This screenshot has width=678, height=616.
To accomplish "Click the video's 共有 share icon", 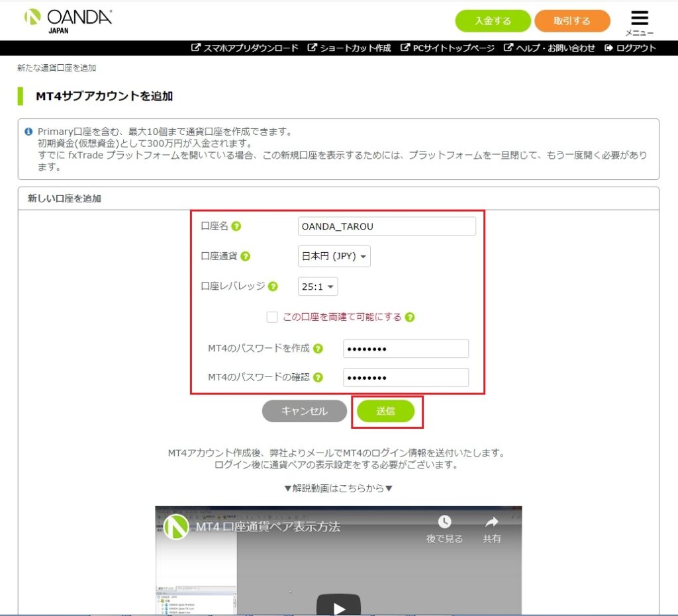I will pyautogui.click(x=492, y=522).
